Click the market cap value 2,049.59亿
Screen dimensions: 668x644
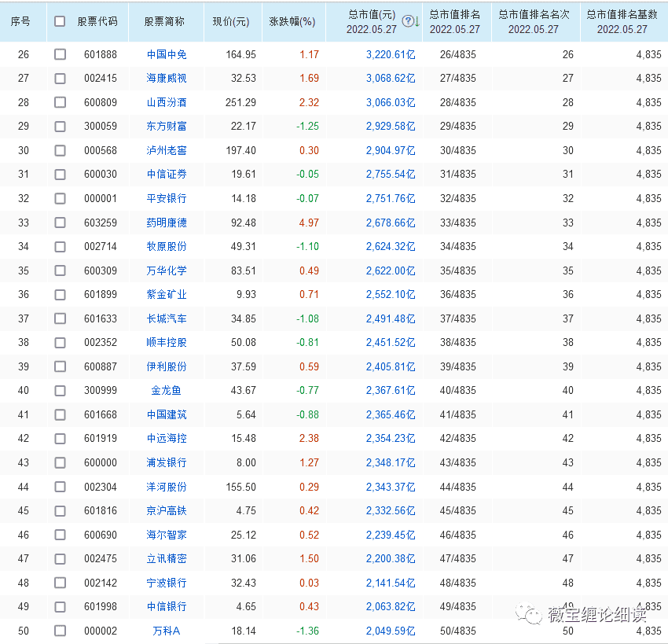point(391,631)
